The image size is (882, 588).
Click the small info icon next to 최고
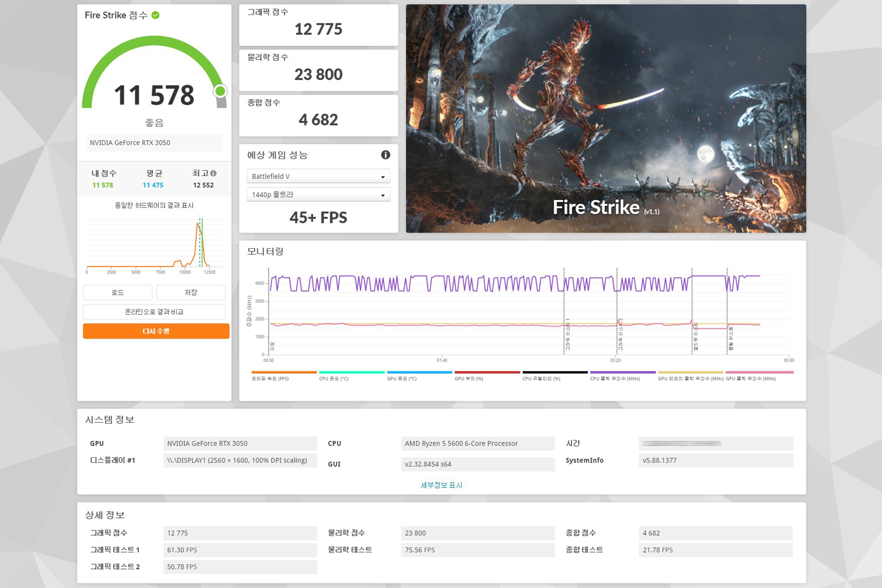[x=213, y=173]
